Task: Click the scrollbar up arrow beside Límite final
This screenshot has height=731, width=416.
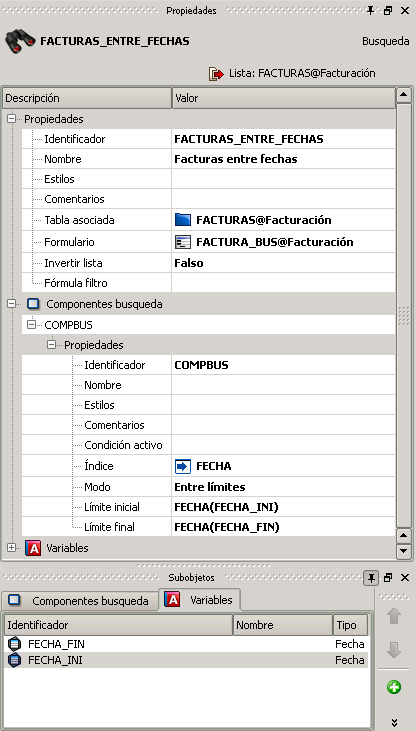Action: [403, 536]
